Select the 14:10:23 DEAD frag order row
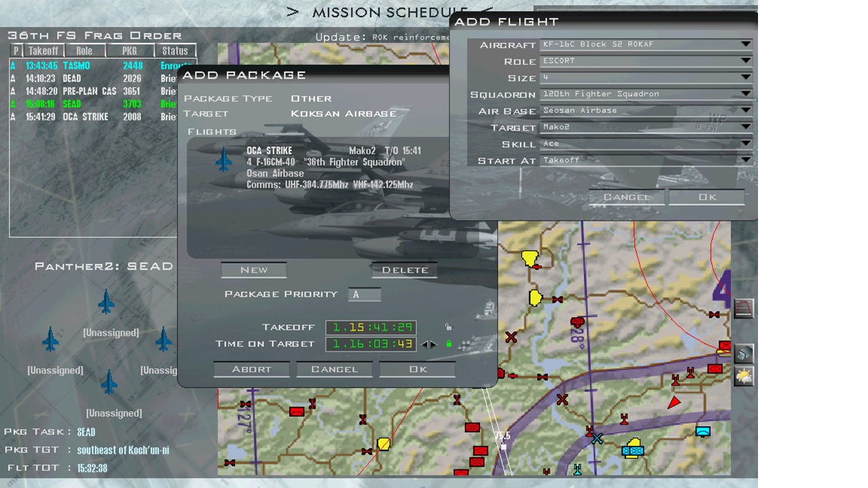 click(94, 78)
